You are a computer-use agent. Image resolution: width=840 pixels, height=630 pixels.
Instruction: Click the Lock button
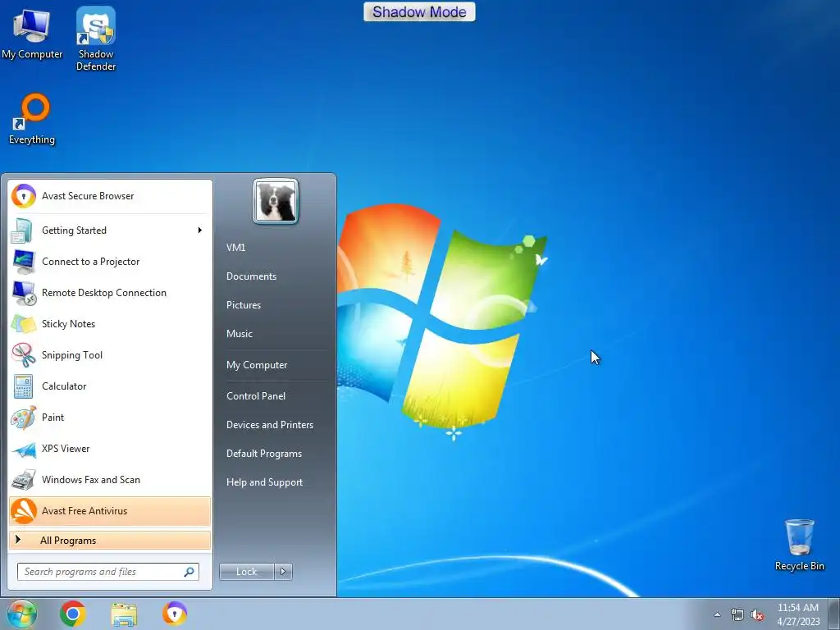pyautogui.click(x=246, y=572)
